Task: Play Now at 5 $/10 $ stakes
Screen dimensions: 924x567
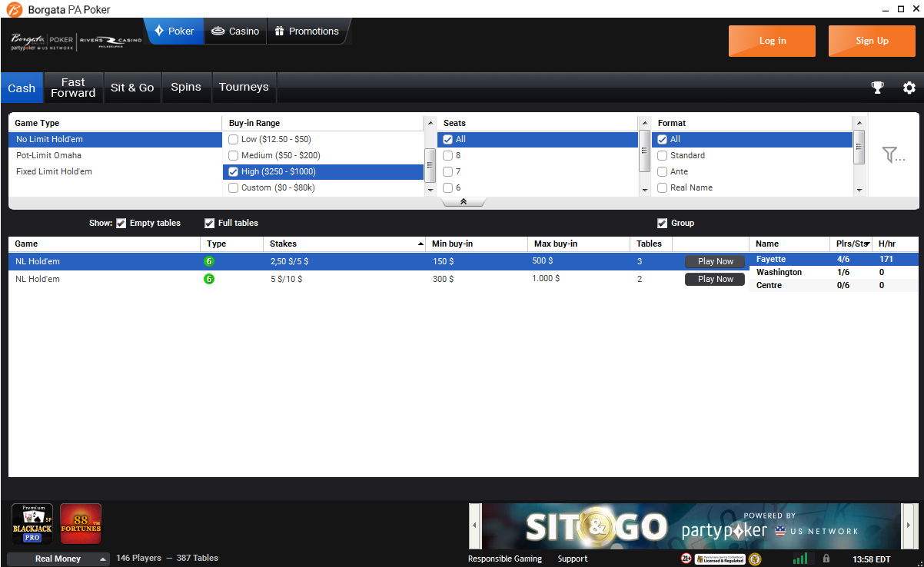Action: pos(715,279)
